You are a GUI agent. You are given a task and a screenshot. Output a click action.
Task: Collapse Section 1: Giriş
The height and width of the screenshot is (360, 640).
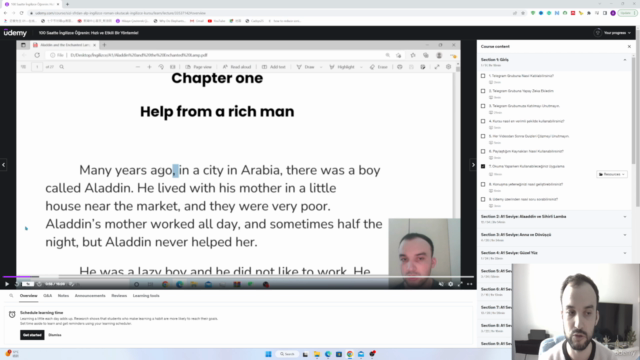625,60
